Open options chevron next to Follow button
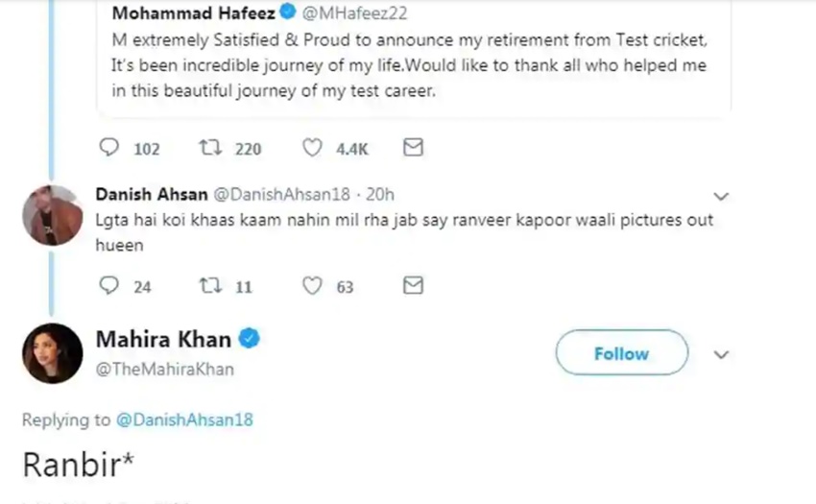Image resolution: width=816 pixels, height=504 pixels. tap(722, 354)
